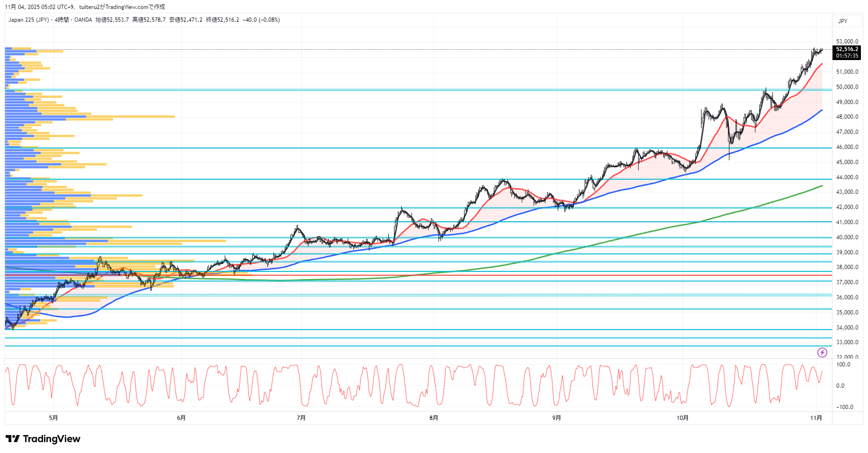
Task: Click the 53,000.0 price axis label
Action: pos(847,42)
